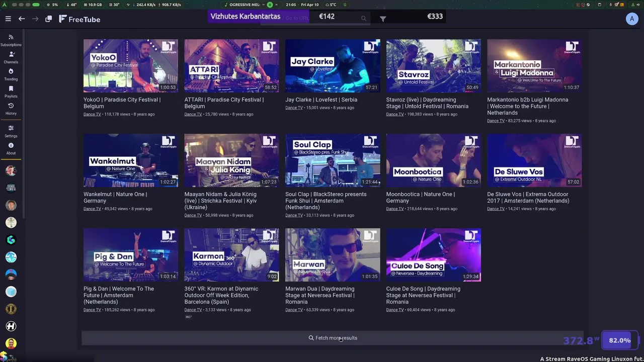Open Playlists in the sidebar
Image resolution: width=644 pixels, height=362 pixels.
click(11, 92)
